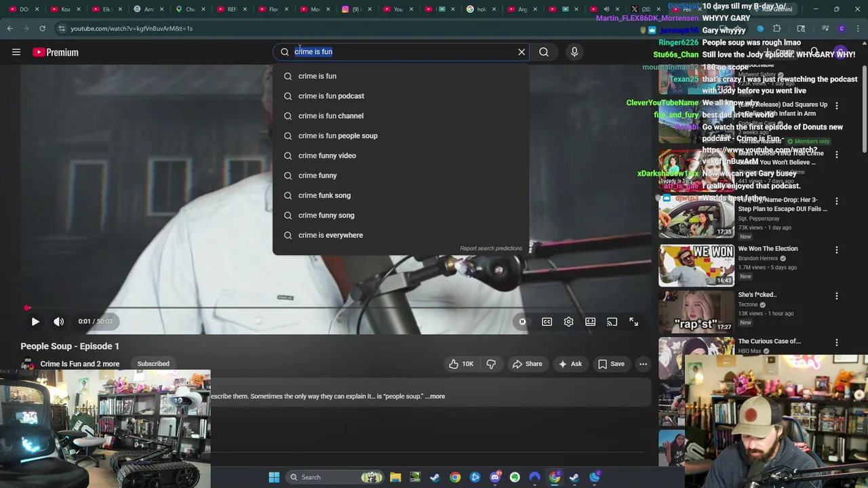
Task: Select suggestion 'crime is fun people soup'
Action: pos(401,136)
